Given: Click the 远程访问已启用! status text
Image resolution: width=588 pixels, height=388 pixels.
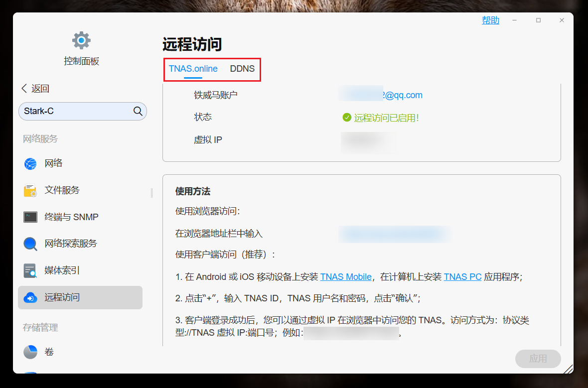Looking at the screenshot, I should [x=387, y=118].
